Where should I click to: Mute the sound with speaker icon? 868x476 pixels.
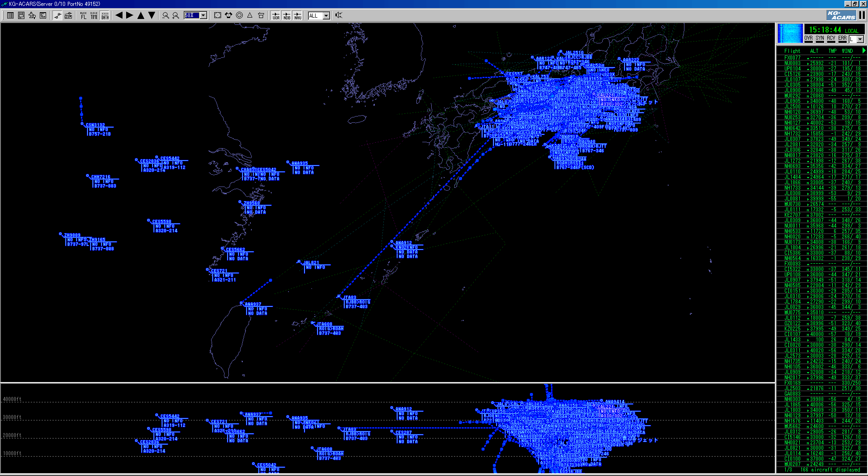point(339,15)
